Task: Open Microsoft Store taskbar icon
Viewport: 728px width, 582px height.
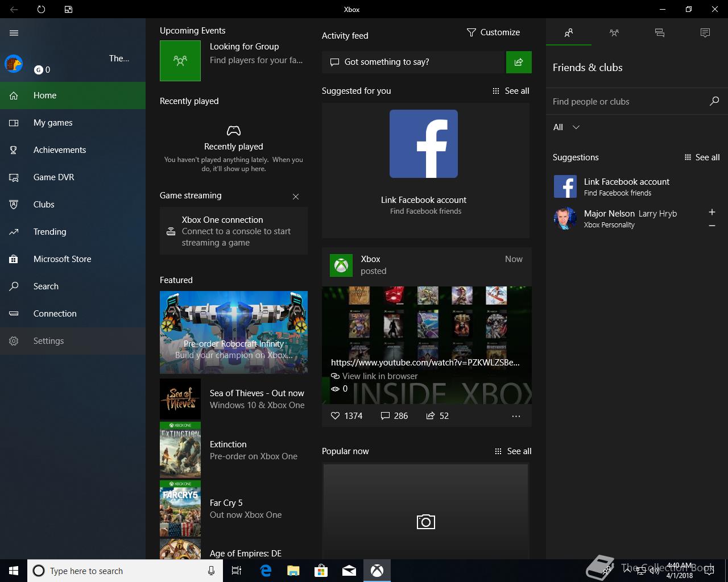Action: pos(321,571)
